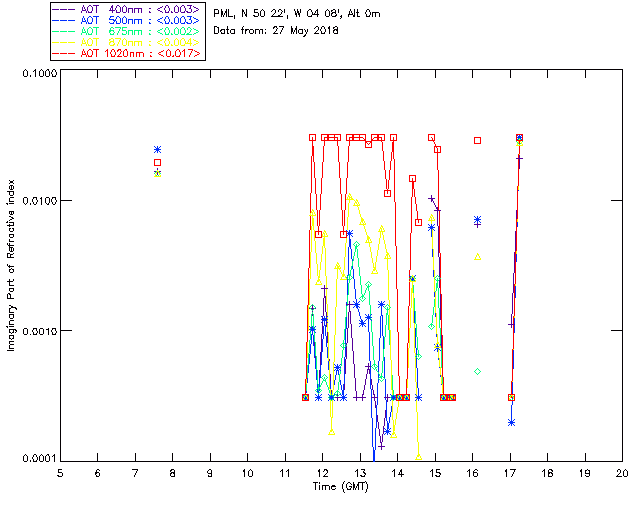
Task: Click the red dashed line sample for AOT 1020nm
Action: point(64,53)
